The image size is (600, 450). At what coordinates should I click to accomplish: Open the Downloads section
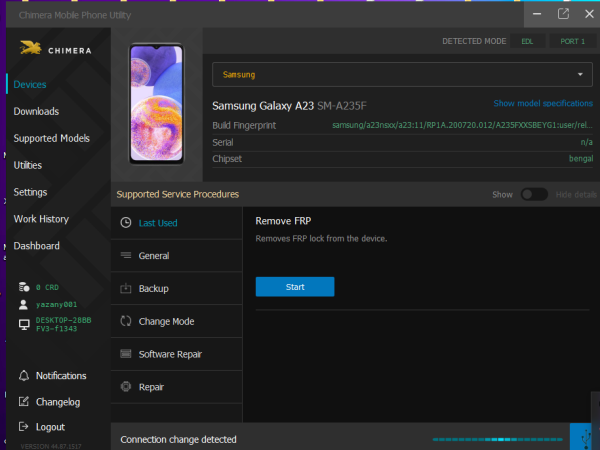pyautogui.click(x=36, y=111)
